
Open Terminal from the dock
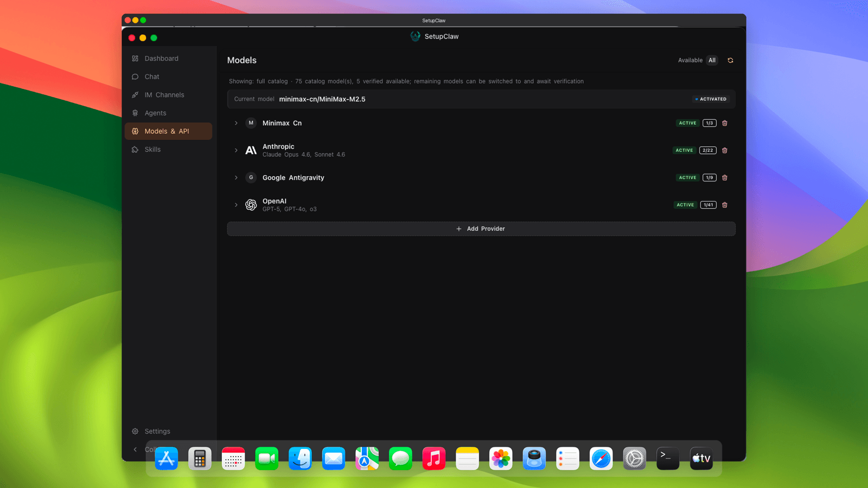tap(668, 459)
